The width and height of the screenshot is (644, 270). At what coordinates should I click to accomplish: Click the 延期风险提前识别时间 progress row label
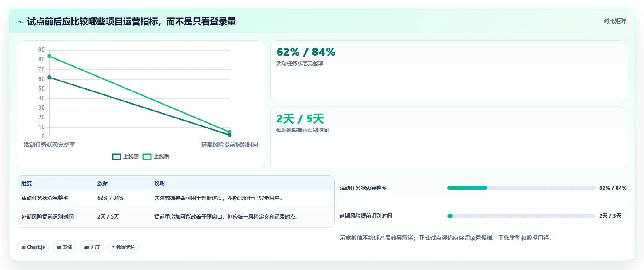pyautogui.click(x=366, y=216)
